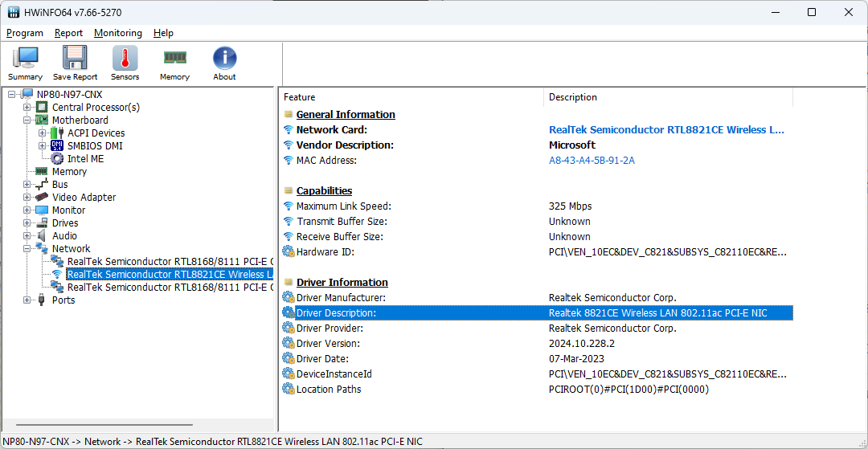
Task: Open the Program menu
Action: (25, 33)
